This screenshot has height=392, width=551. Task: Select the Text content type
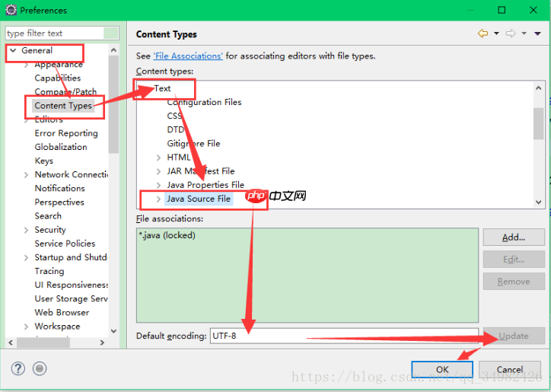point(162,88)
